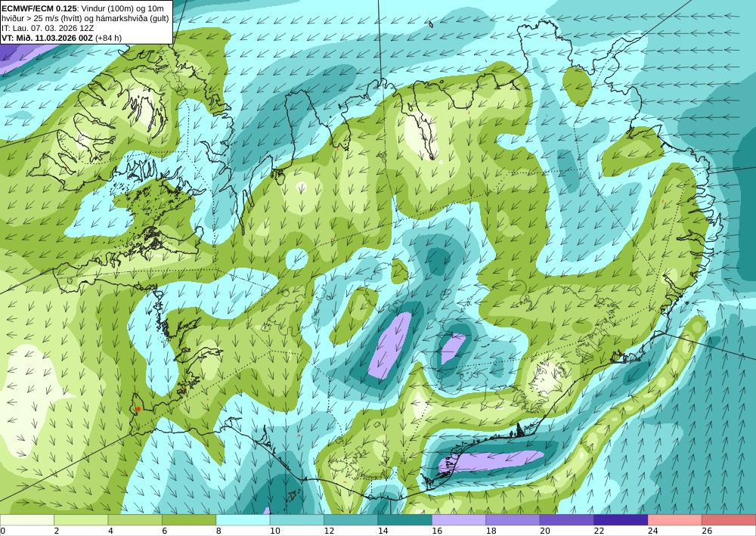Click the legend scale label "14"
This screenshot has height=536, width=756.
coord(383,531)
